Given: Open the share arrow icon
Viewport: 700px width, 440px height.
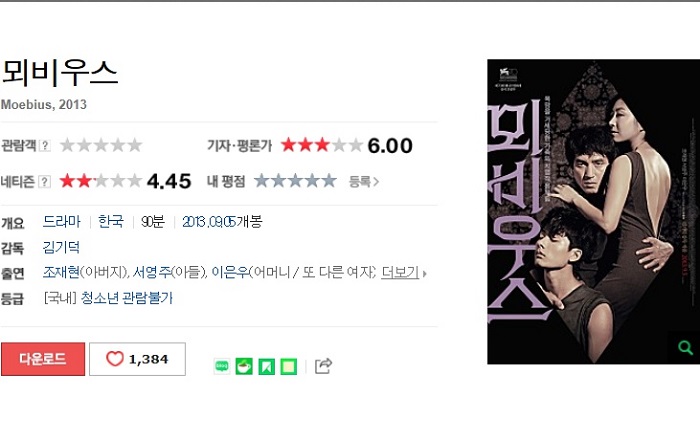Looking at the screenshot, I should point(323,366).
